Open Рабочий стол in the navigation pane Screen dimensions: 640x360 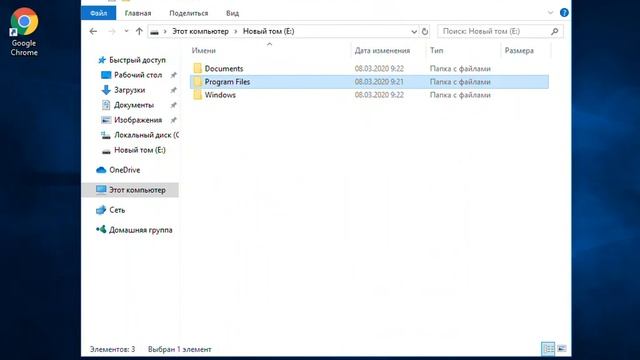click(138, 75)
